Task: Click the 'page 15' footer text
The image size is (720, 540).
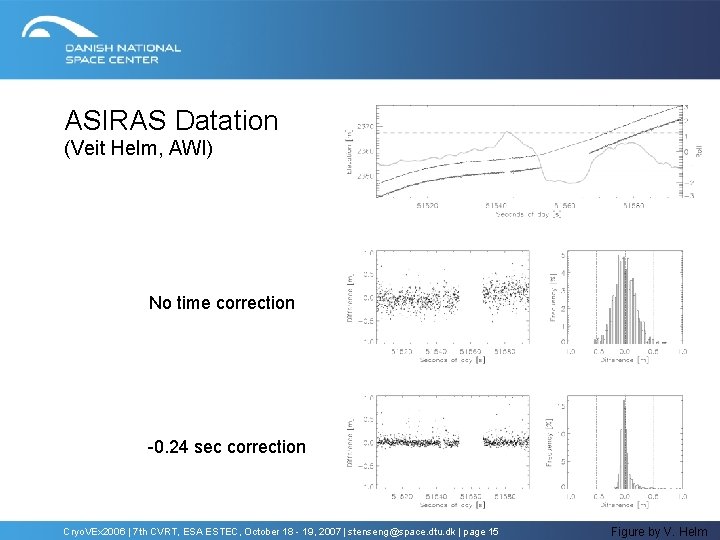Action: click(x=480, y=532)
